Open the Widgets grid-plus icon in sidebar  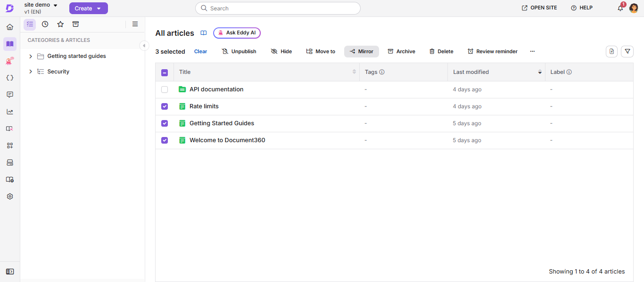(x=10, y=145)
